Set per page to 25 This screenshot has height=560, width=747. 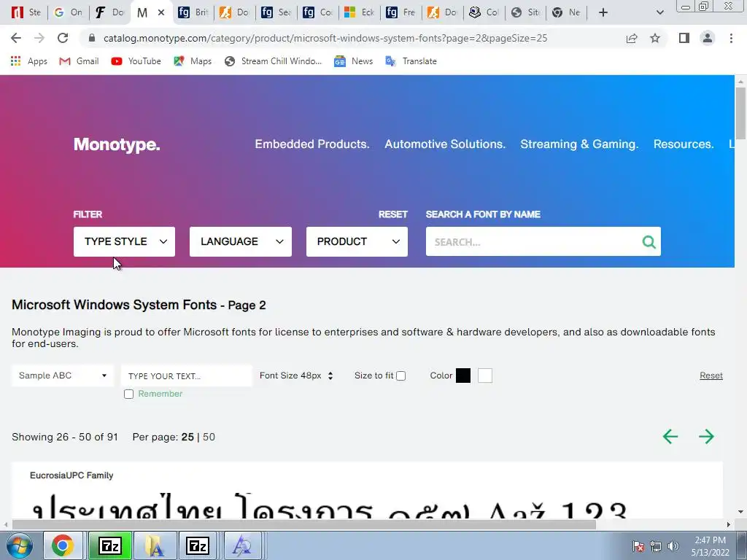pos(187,437)
